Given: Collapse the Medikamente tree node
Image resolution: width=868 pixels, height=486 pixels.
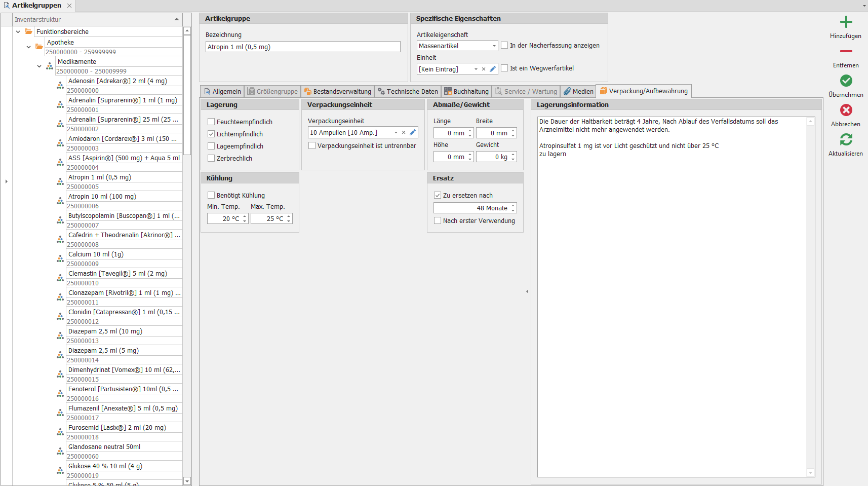Looking at the screenshot, I should click(40, 66).
